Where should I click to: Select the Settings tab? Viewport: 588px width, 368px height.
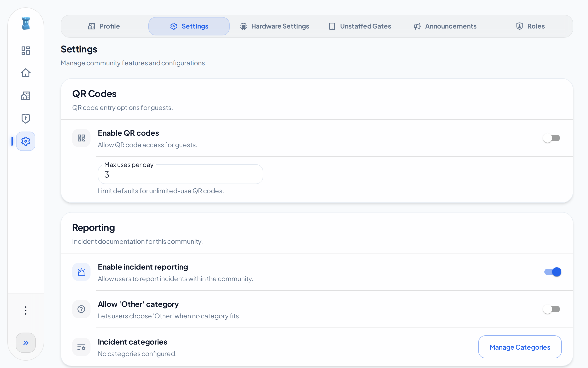click(189, 26)
